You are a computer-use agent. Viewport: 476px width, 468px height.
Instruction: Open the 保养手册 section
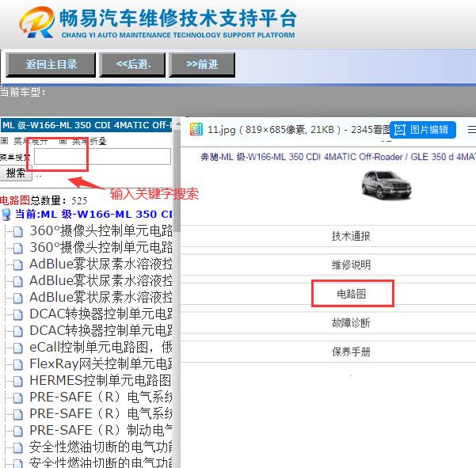[x=351, y=352]
